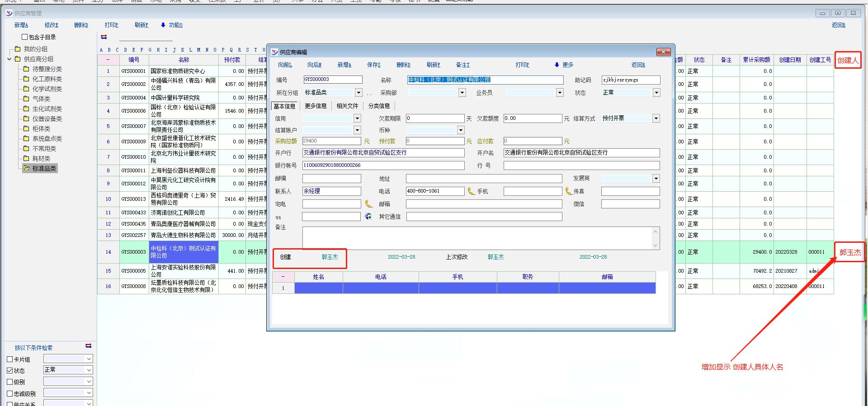Click the globe icon next to qq field
Image resolution: width=868 pixels, height=406 pixels.
[368, 217]
